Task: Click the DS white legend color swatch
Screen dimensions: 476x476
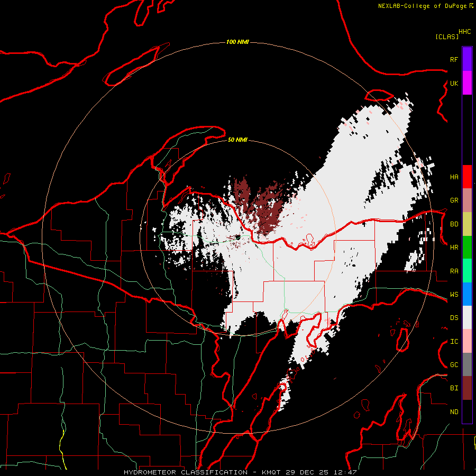Action: click(467, 317)
